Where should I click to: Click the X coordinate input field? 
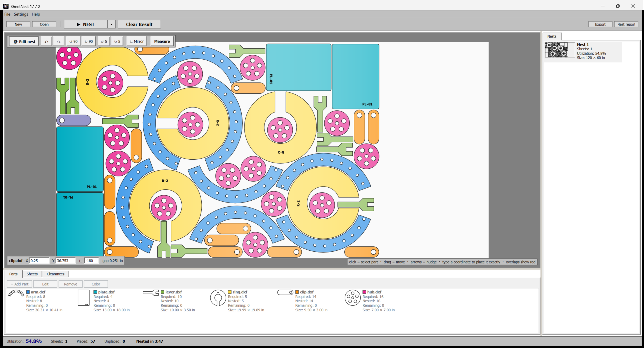click(x=39, y=261)
